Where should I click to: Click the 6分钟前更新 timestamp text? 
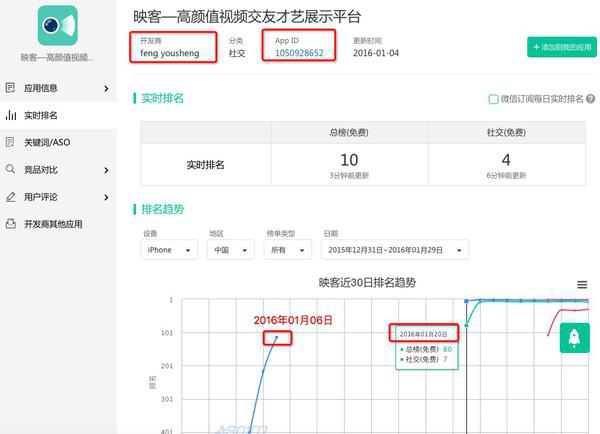click(x=506, y=175)
